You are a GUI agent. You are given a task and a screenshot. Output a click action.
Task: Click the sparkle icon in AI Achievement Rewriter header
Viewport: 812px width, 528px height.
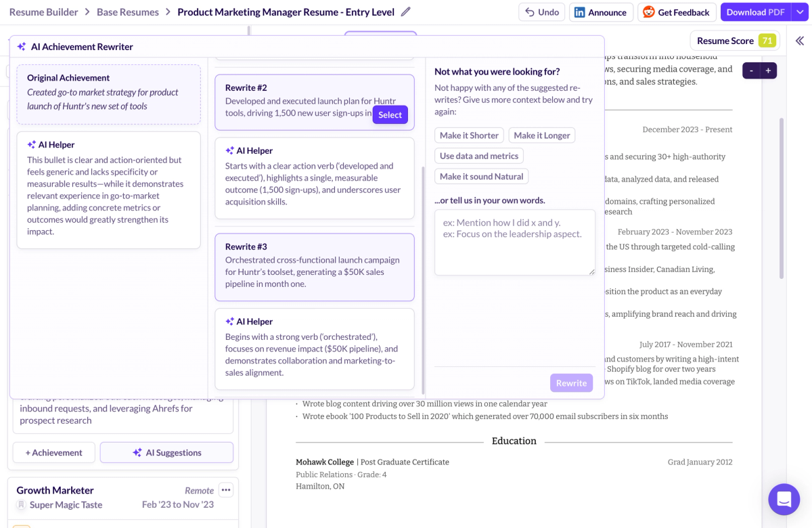[x=22, y=47]
